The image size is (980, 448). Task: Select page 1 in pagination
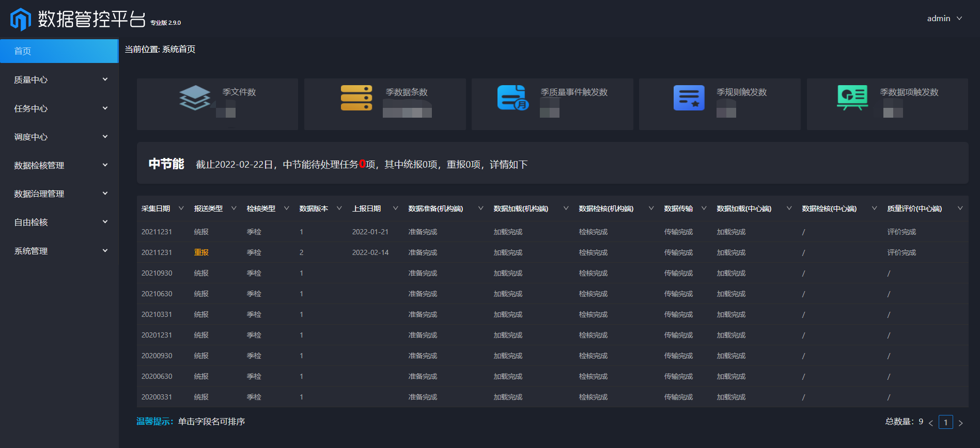click(945, 422)
